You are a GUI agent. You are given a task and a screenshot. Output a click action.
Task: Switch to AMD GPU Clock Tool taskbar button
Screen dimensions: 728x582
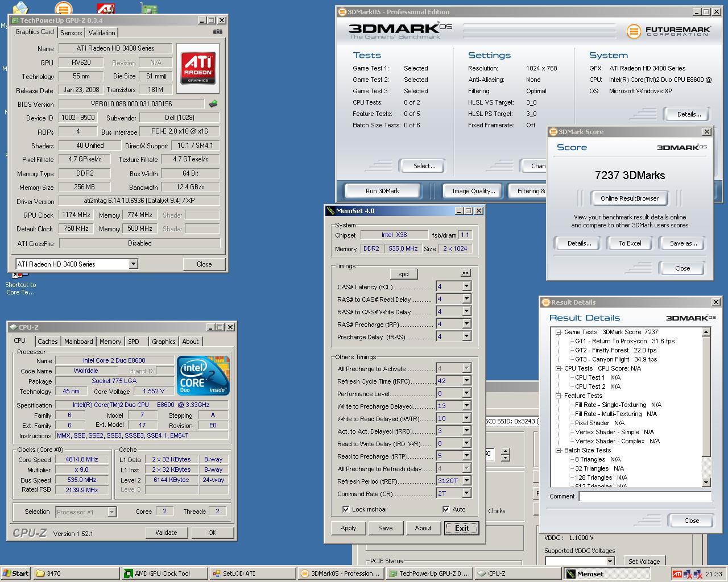tap(164, 573)
